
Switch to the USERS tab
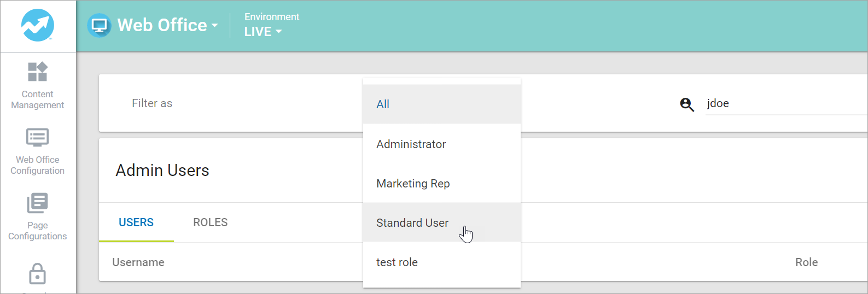click(x=136, y=222)
